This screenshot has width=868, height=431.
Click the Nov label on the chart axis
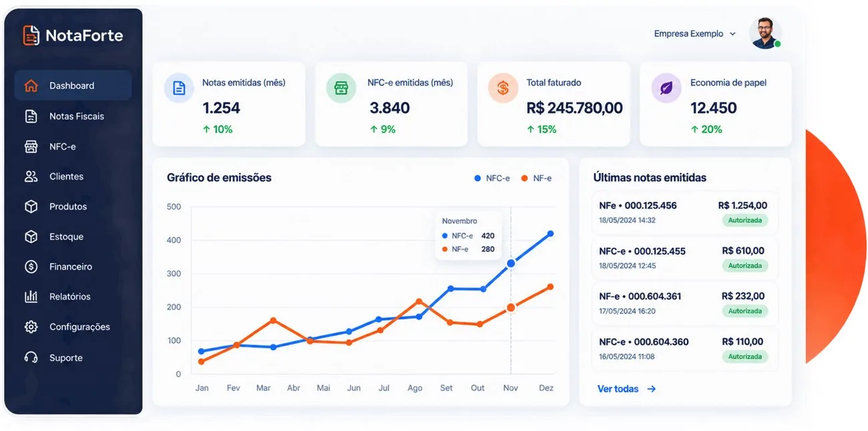(511, 388)
